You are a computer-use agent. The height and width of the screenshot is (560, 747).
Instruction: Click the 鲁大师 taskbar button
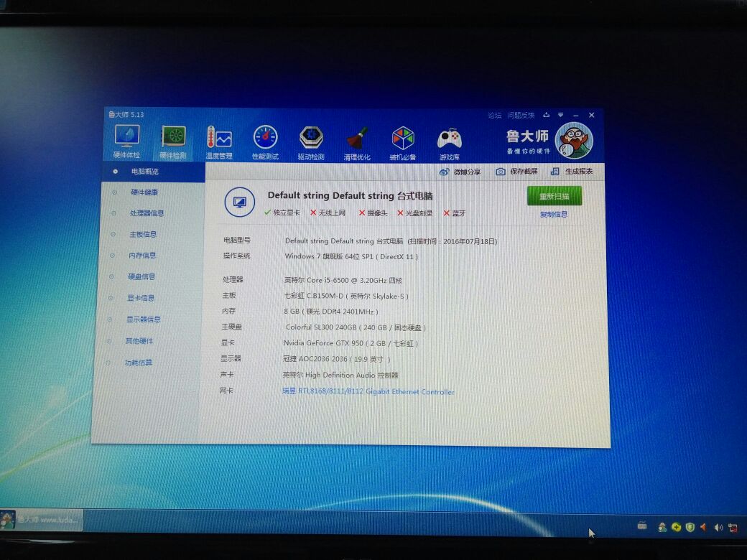tap(42, 520)
